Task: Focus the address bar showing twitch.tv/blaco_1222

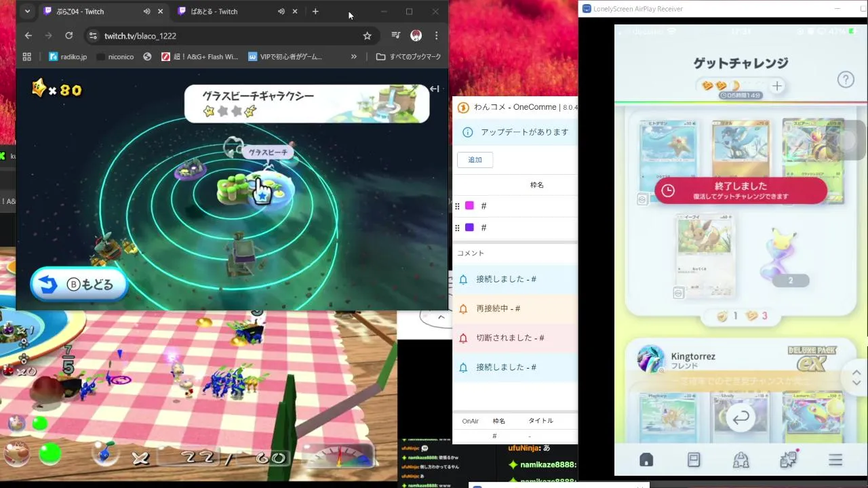Action: pos(231,36)
